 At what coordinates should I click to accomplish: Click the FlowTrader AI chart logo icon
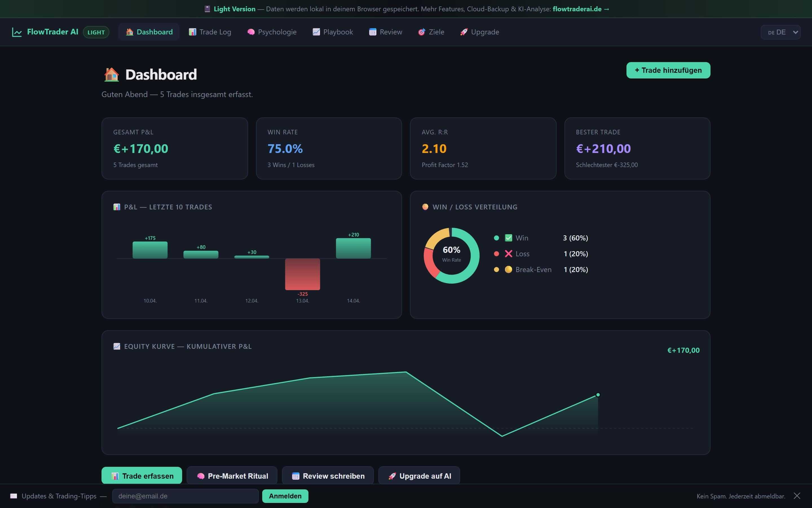pos(17,32)
